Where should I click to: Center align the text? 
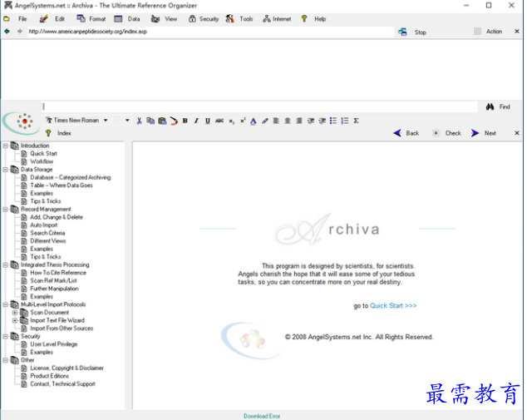(x=288, y=121)
